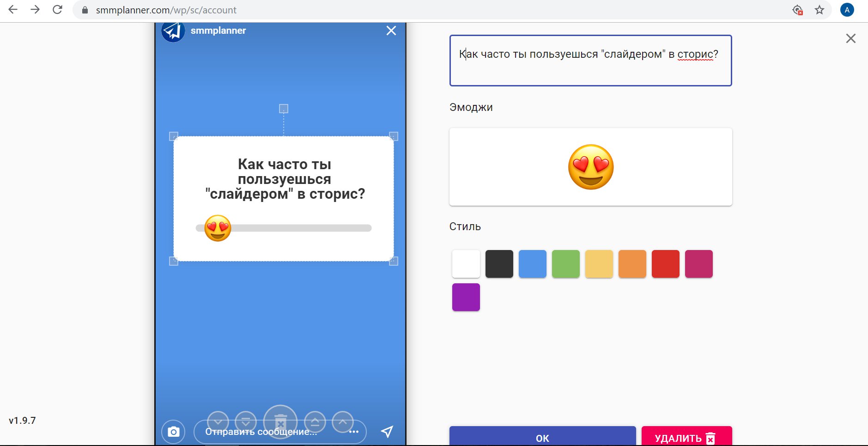The height and width of the screenshot is (446, 868).
Task: Select the black style swatch
Action: click(x=499, y=264)
